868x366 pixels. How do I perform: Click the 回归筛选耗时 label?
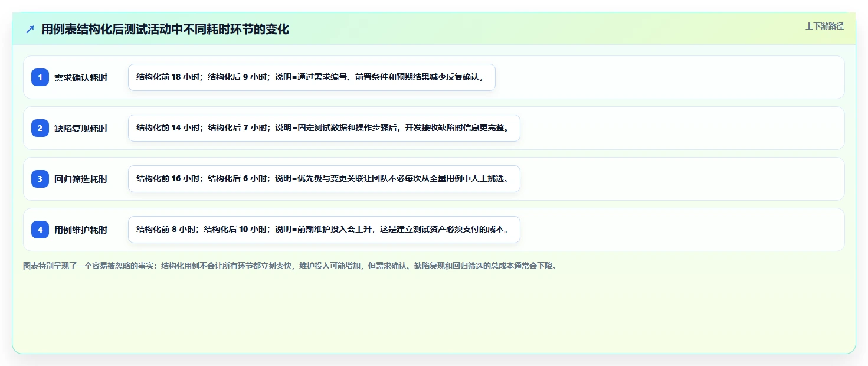point(81,179)
